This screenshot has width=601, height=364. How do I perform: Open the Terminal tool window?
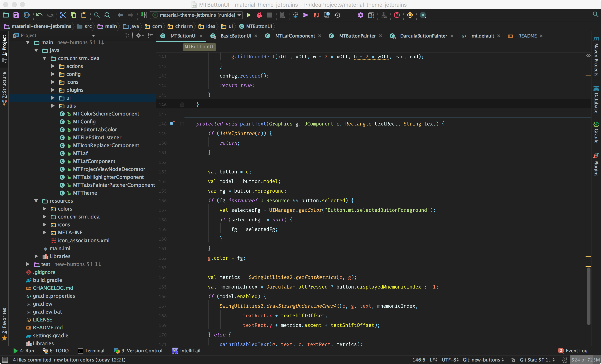[91, 351]
